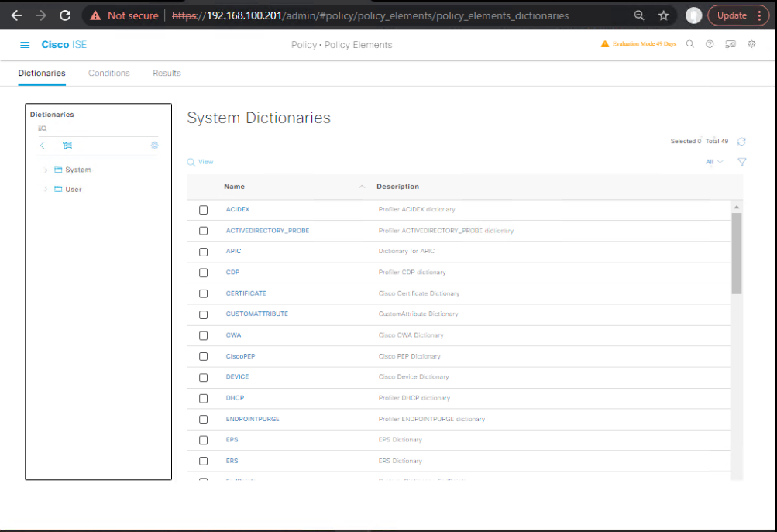Image resolution: width=777 pixels, height=532 pixels.
Task: Switch to the Conditions tab
Action: [109, 74]
